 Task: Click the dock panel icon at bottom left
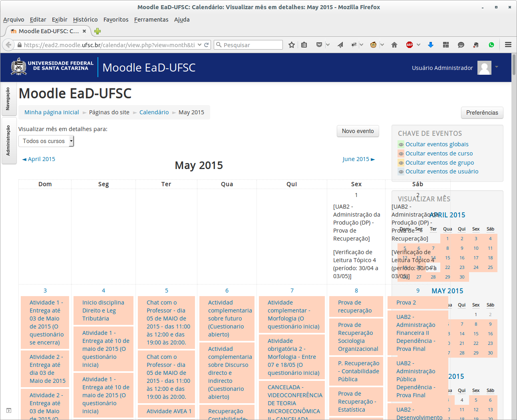point(9,410)
